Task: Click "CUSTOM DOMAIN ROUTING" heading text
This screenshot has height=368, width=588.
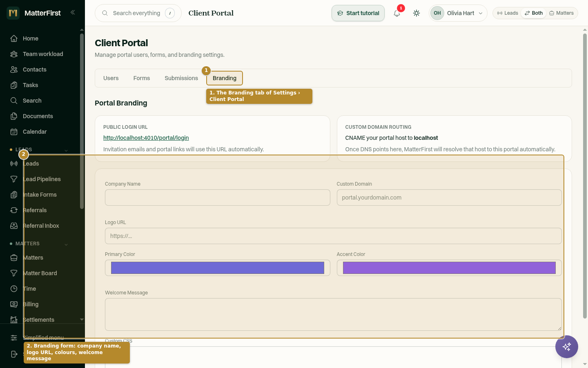Action: point(378,127)
